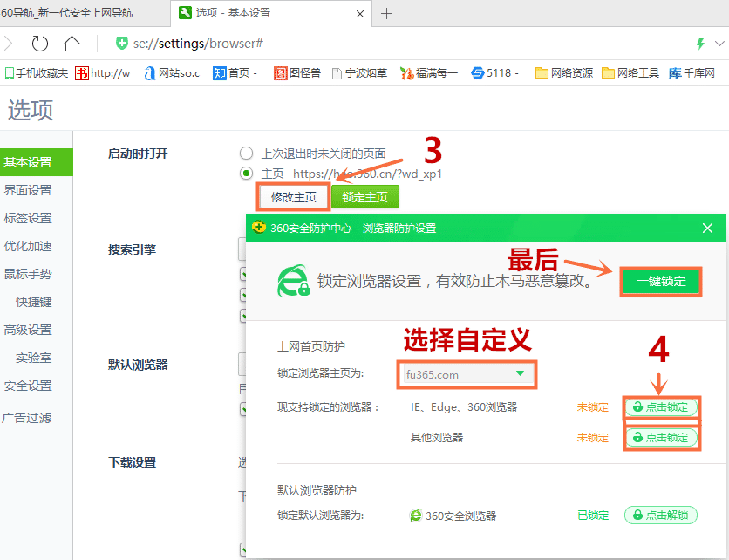
Task: Click the home icon in toolbar
Action: [x=72, y=44]
